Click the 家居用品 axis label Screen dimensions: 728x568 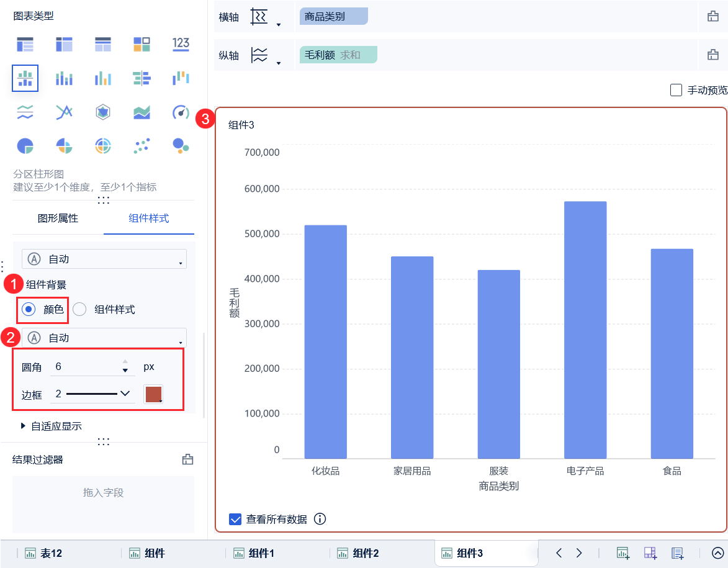(x=412, y=471)
